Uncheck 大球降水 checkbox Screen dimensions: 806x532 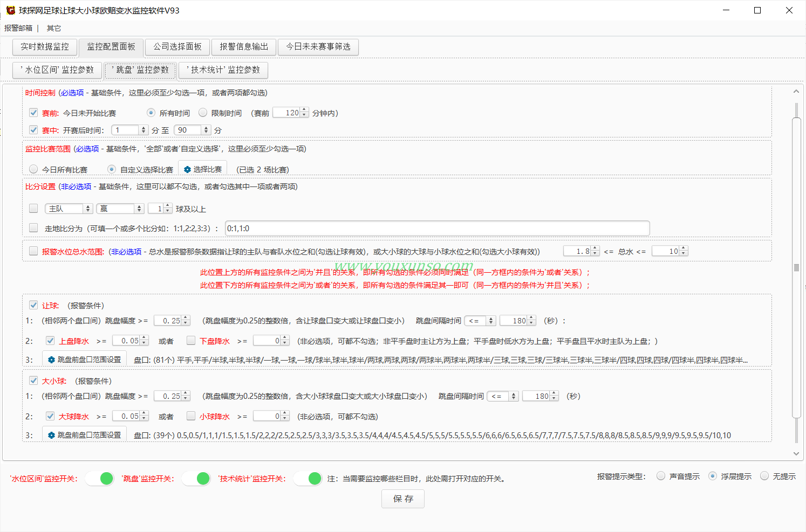coord(50,416)
